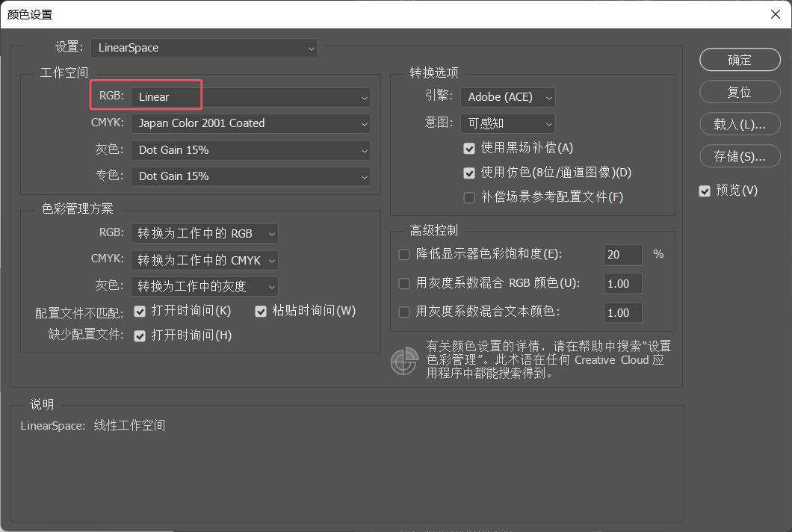Viewport: 792px width, 532px height.
Task: Click the color management globe icon
Action: [404, 361]
